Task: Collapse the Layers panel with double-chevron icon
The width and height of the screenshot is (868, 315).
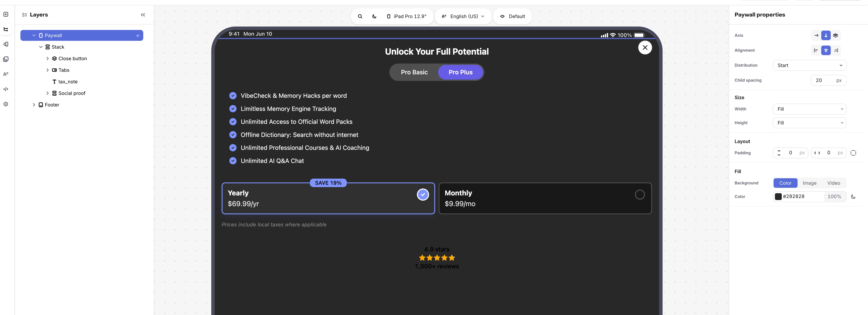Action: click(x=143, y=15)
